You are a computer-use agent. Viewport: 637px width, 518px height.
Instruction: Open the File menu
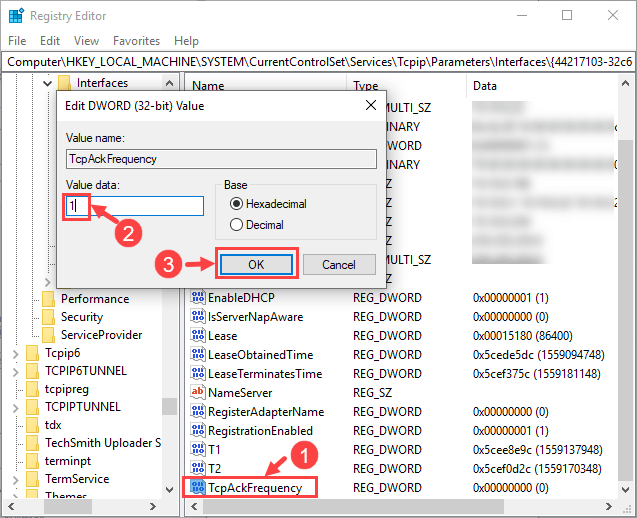[x=17, y=41]
